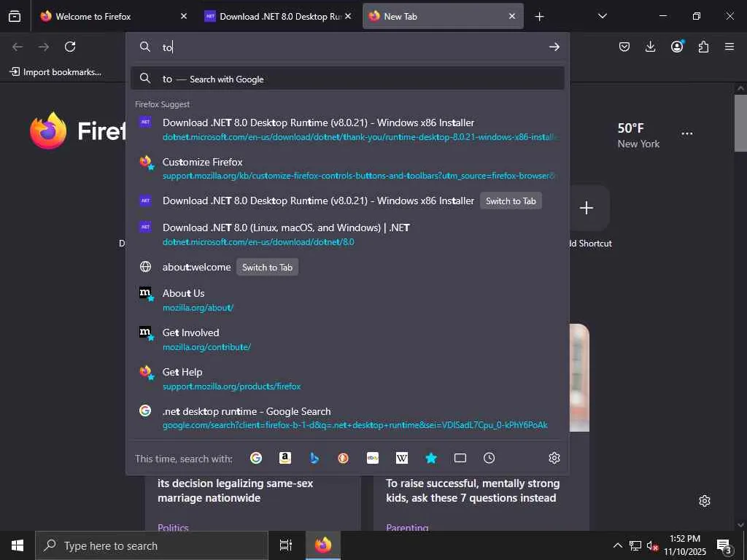Open the Windows Start menu
This screenshot has width=747, height=560.
pos(18,545)
